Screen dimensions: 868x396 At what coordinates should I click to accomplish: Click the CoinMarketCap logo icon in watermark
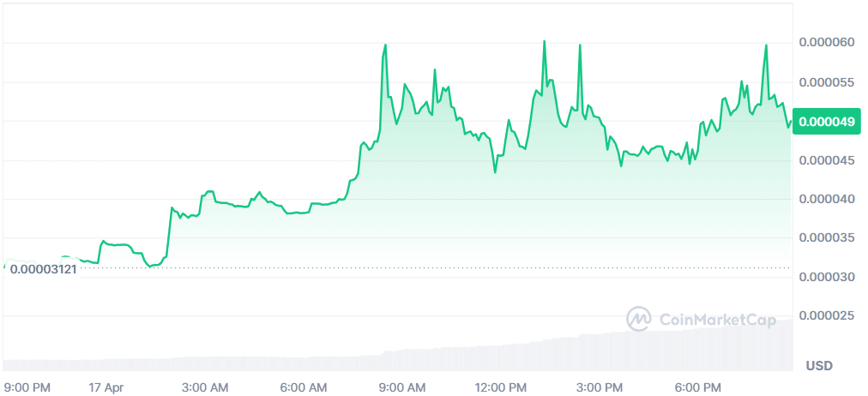click(x=639, y=319)
